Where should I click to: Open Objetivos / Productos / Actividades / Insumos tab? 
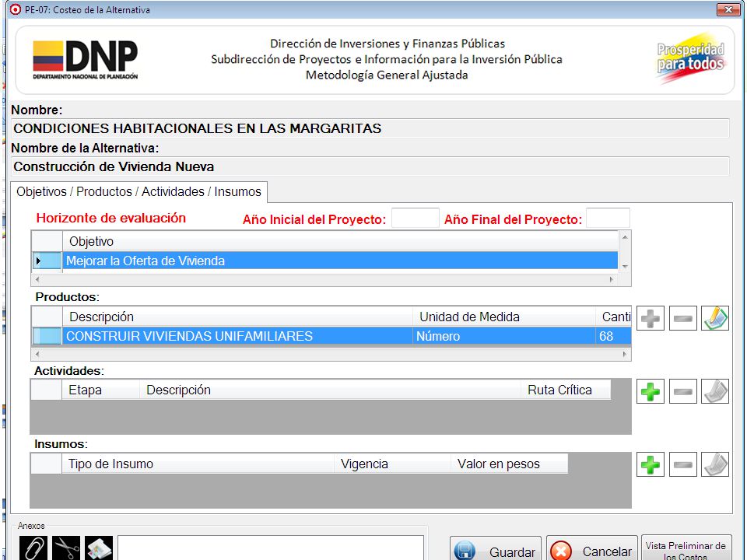click(x=139, y=191)
